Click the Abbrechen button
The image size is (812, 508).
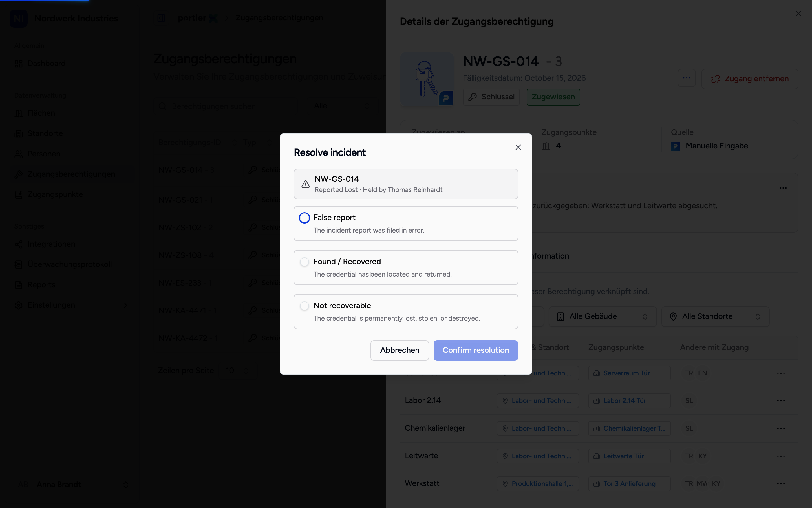click(x=400, y=351)
